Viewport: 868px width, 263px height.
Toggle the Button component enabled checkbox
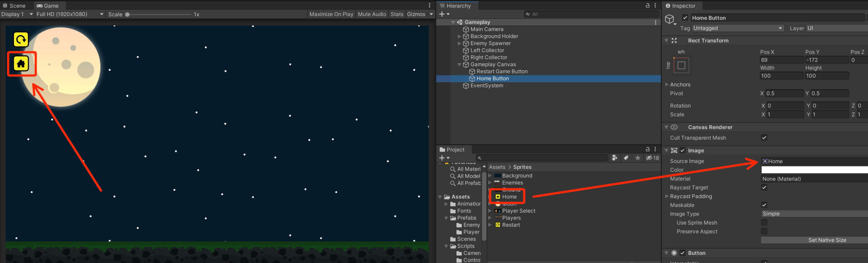coord(683,253)
